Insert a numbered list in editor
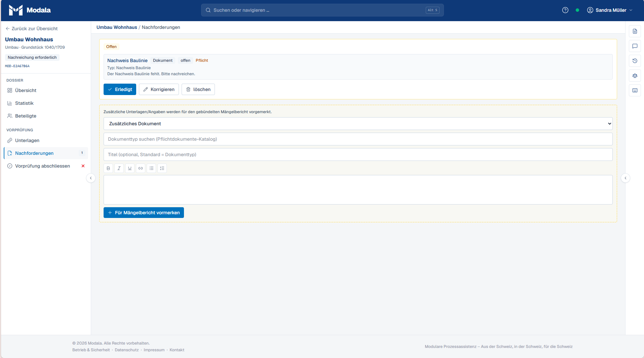The height and width of the screenshot is (358, 644). (162, 168)
